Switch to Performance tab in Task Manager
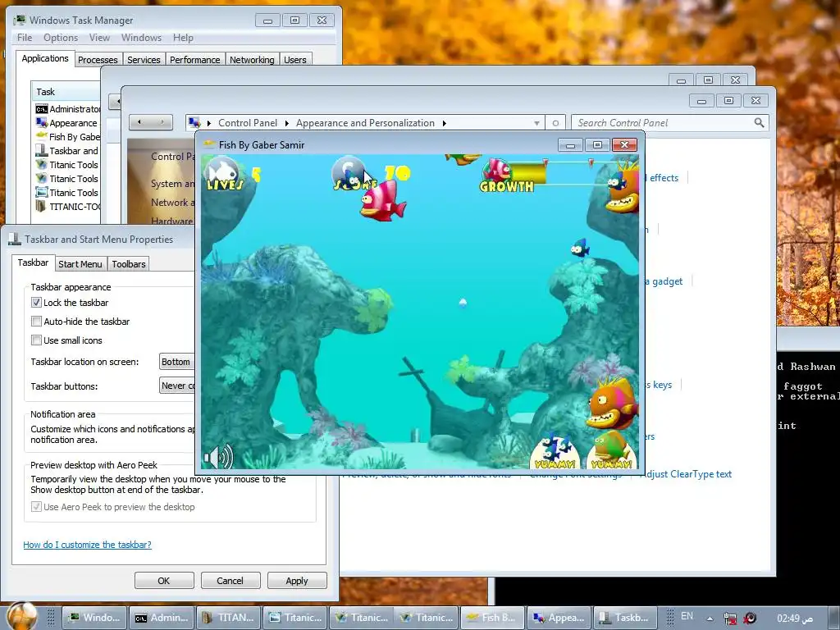This screenshot has width=840, height=630. click(195, 59)
